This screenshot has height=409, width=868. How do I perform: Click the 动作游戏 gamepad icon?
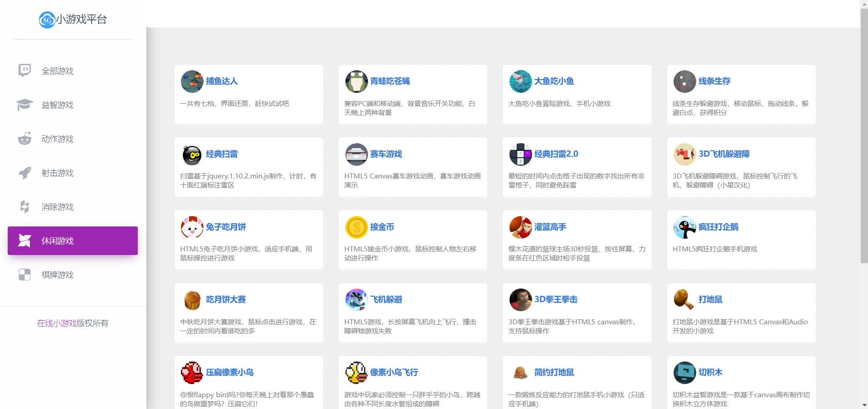24,139
